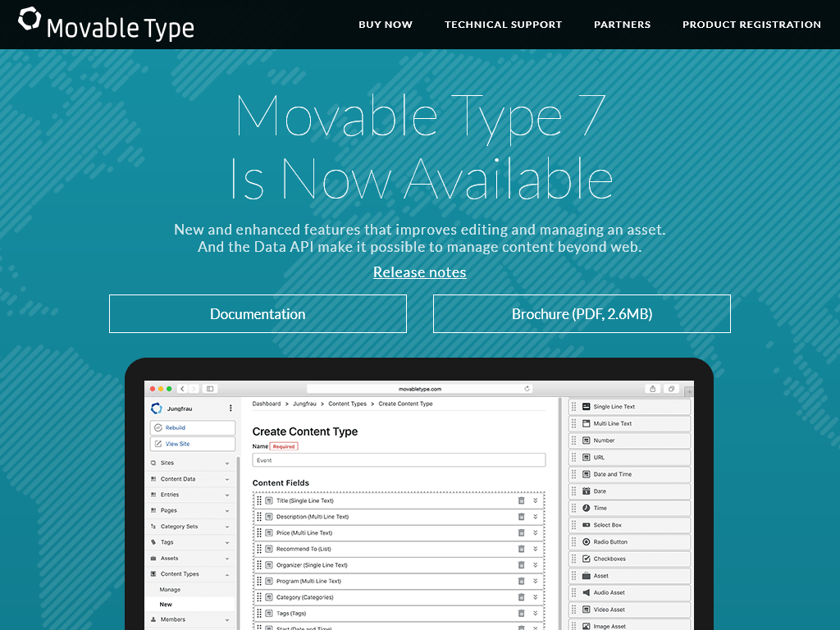840x630 pixels.
Task: Click the Tags icon in the sidebar
Action: [x=153, y=542]
